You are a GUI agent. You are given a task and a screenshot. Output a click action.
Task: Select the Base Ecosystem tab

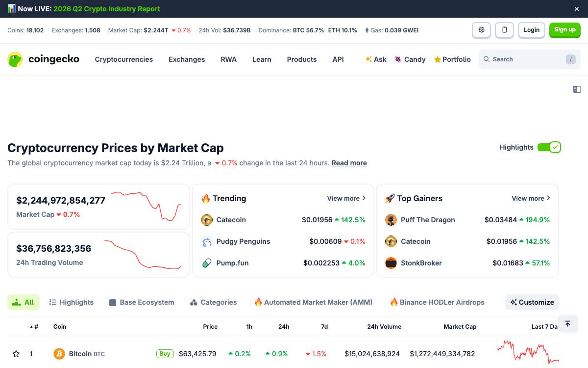[142, 302]
